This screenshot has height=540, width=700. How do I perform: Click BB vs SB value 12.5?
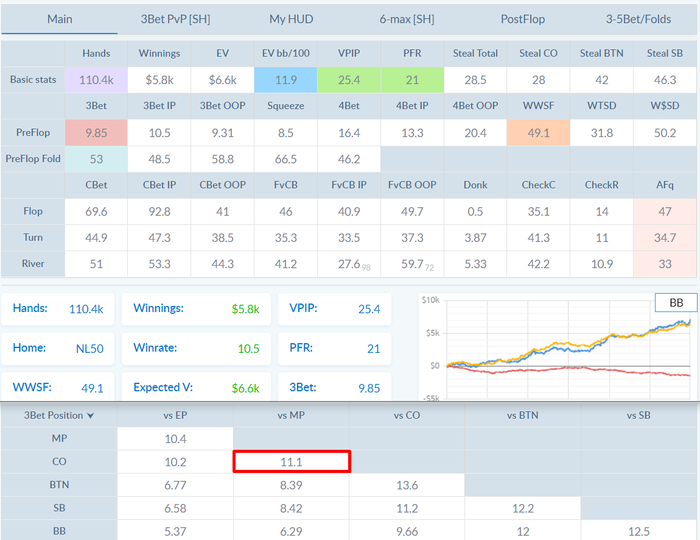pyautogui.click(x=638, y=531)
